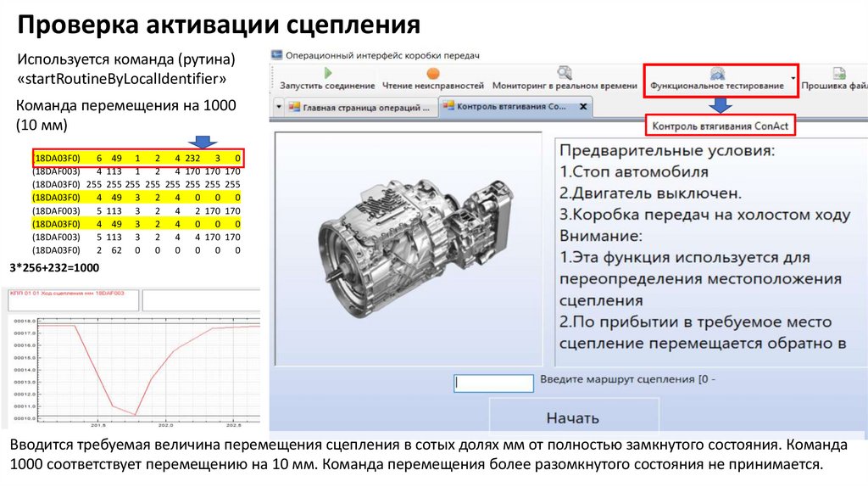The height and width of the screenshot is (487, 868).
Task: Click the table row '(18DA03F0) 6 49 1 2 4 232 3 0'
Action: (x=137, y=158)
